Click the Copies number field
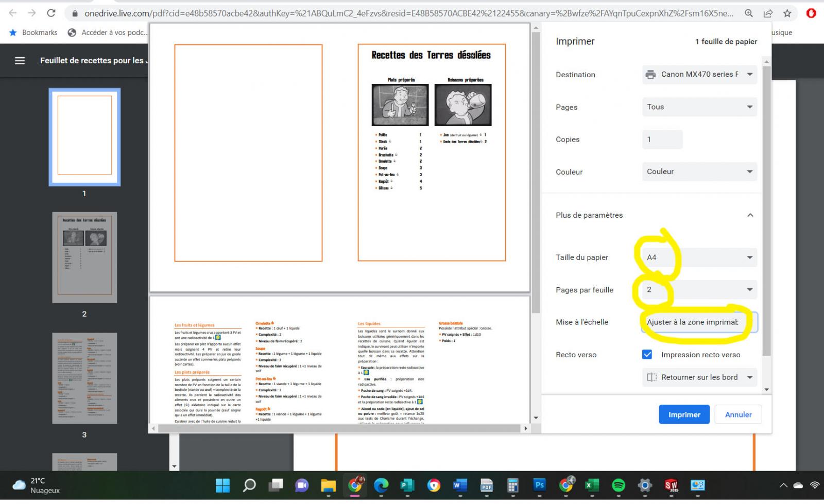 coord(662,140)
